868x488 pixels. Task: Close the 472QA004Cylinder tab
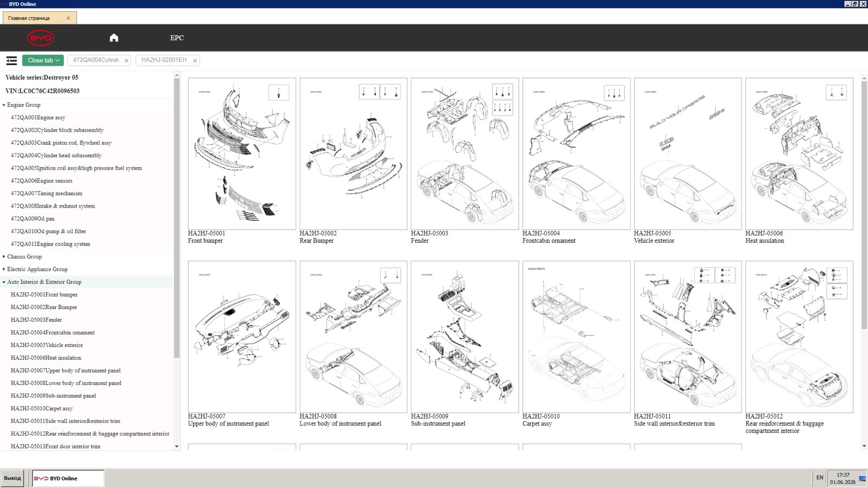126,61
